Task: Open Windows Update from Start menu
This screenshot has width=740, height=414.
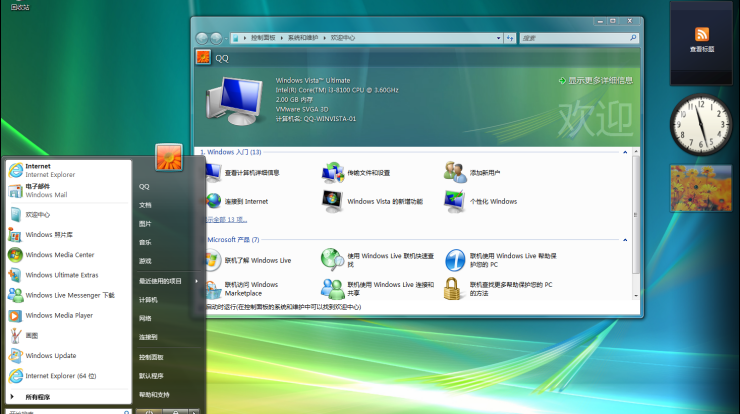Action: click(68, 355)
